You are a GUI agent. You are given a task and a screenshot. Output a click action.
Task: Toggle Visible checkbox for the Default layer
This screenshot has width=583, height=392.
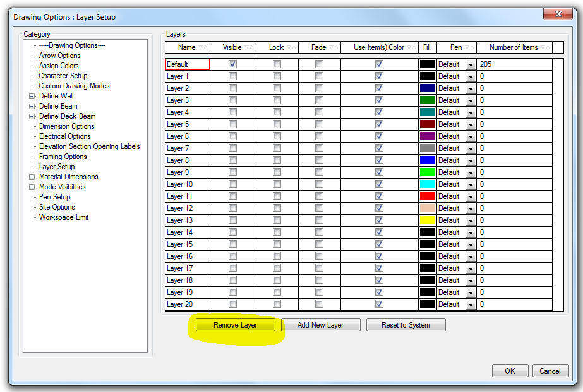coord(232,64)
